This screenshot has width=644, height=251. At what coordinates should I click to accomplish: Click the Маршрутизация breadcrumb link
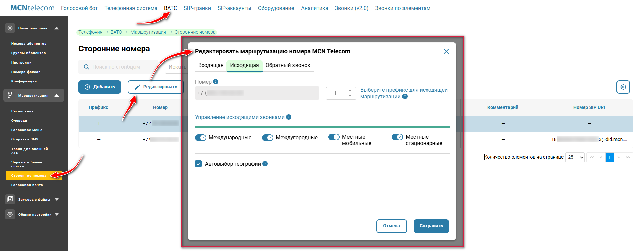click(x=148, y=32)
